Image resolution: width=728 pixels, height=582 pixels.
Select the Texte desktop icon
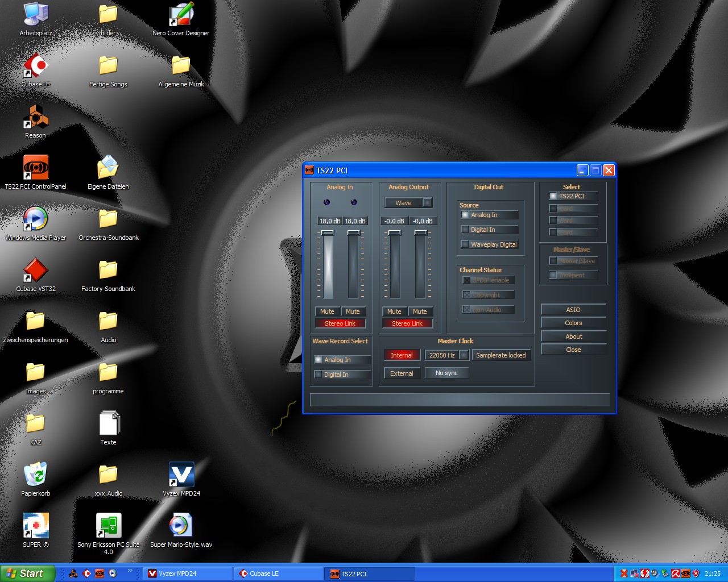pyautogui.click(x=108, y=429)
